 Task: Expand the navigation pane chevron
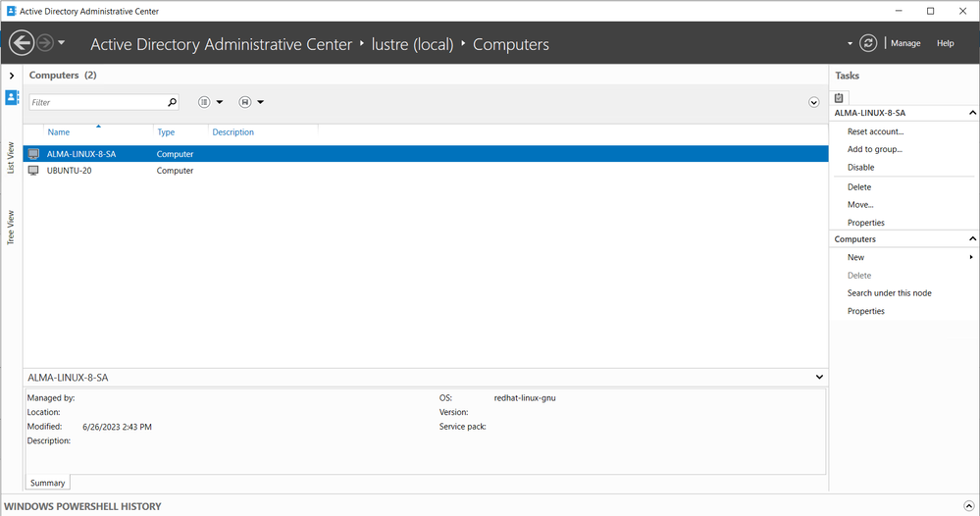click(11, 76)
